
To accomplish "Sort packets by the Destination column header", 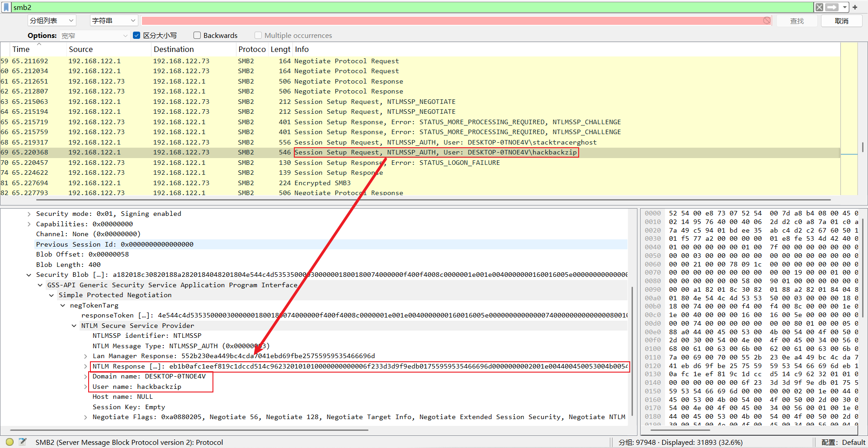I will tap(174, 49).
